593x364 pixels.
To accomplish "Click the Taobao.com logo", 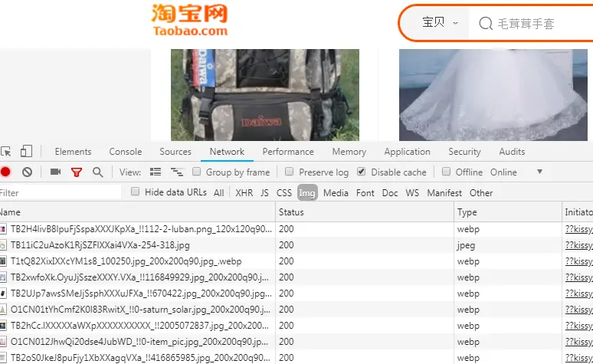I will 190,20.
